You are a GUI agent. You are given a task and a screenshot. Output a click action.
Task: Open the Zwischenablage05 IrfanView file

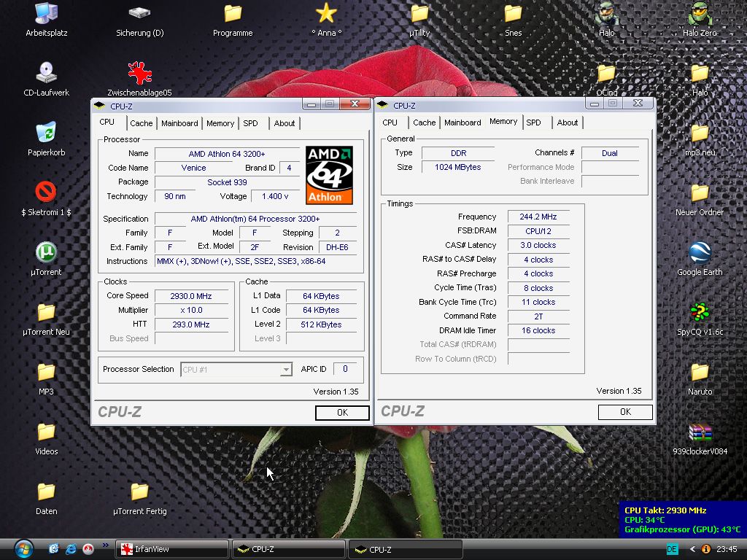click(139, 79)
